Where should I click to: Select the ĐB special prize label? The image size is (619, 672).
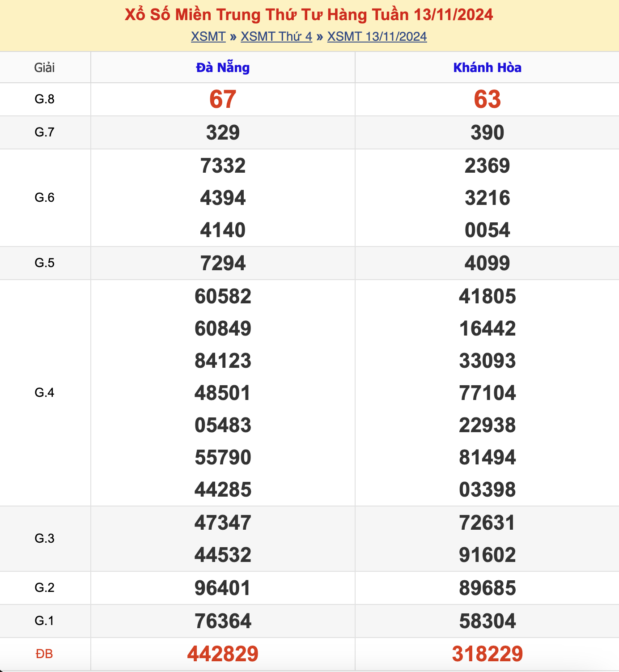pos(45,654)
